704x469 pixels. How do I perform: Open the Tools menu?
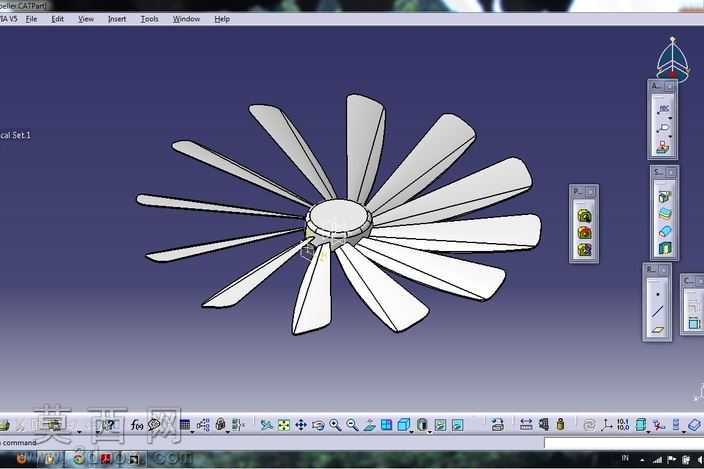150,19
